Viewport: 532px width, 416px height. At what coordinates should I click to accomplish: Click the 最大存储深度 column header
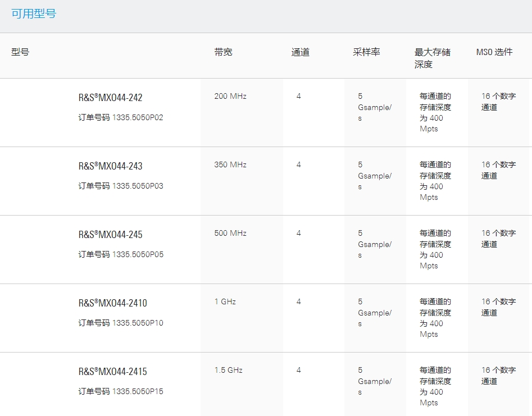(x=432, y=58)
